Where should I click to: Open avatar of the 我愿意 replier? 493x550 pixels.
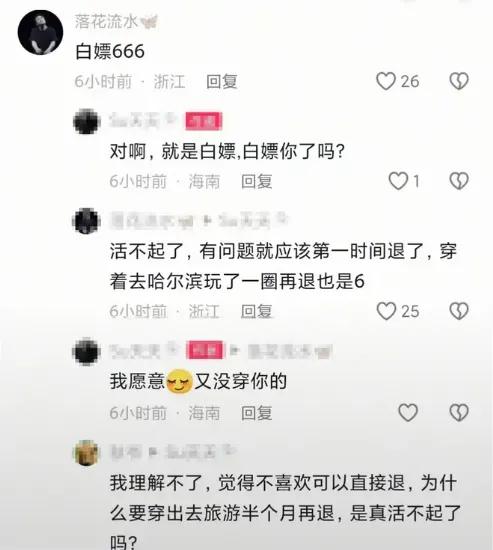pos(87,351)
